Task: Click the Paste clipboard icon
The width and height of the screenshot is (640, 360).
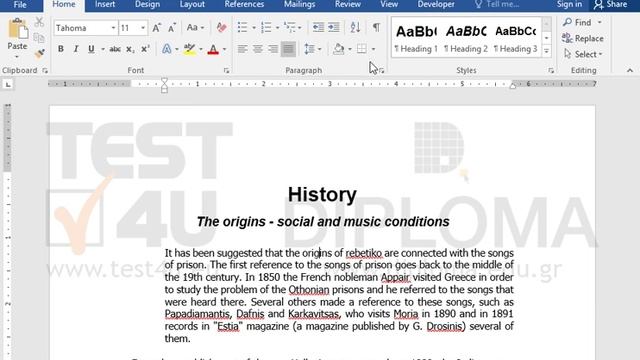Action: coord(17,29)
